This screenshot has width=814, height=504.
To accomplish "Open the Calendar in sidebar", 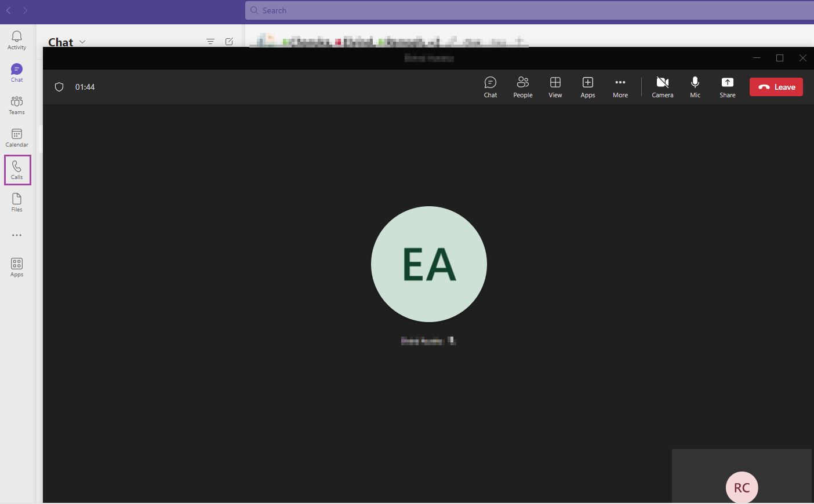I will 17,138.
